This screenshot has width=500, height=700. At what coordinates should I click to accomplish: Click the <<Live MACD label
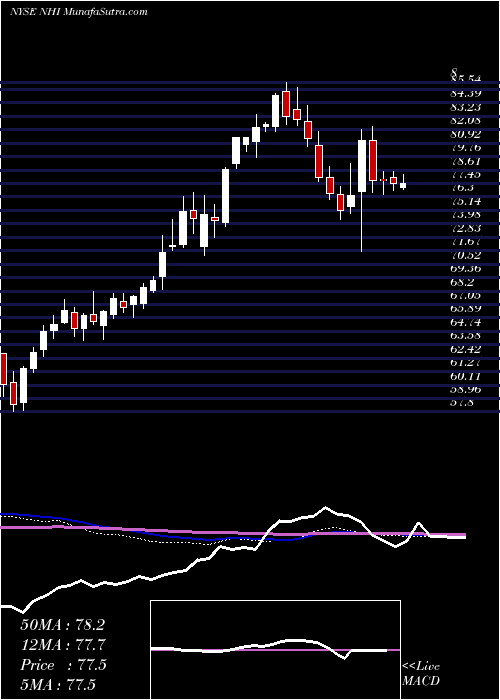pos(421,674)
